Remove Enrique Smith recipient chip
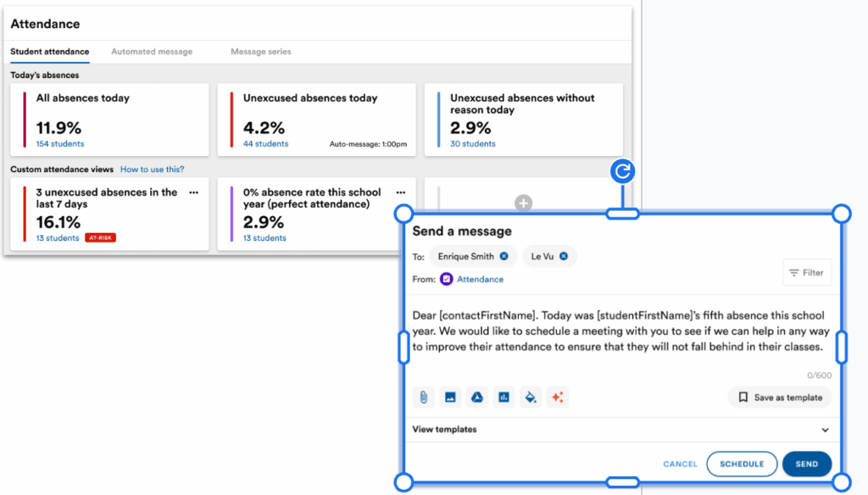The width and height of the screenshot is (868, 495). point(504,256)
